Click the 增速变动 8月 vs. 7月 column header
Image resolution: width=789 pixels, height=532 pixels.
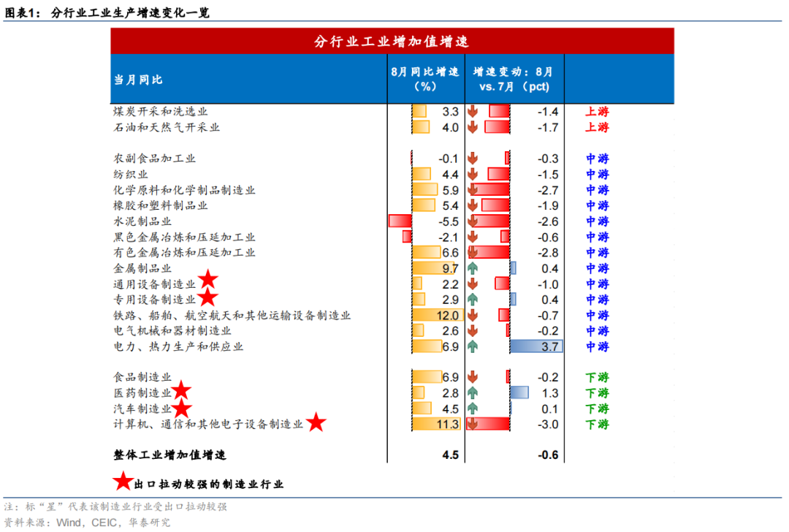click(x=514, y=79)
